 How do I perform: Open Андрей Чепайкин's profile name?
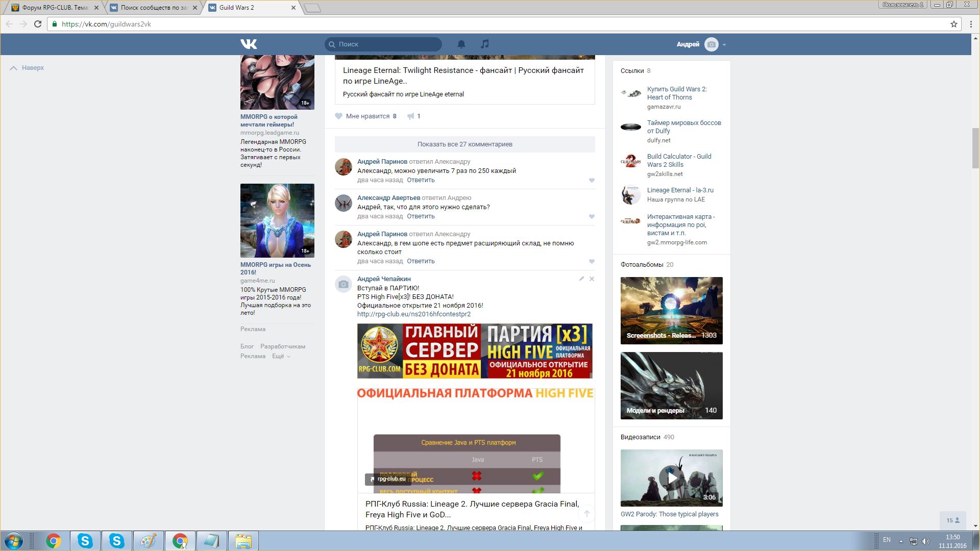(384, 279)
